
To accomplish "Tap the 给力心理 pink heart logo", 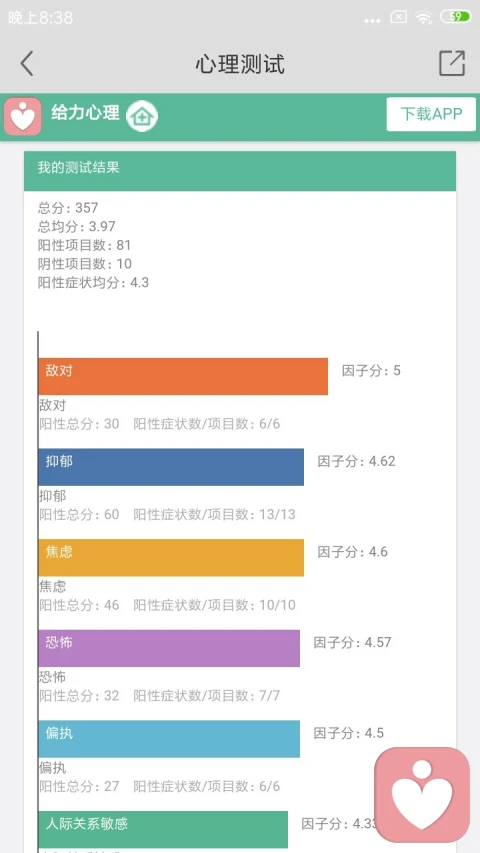I will (x=23, y=116).
